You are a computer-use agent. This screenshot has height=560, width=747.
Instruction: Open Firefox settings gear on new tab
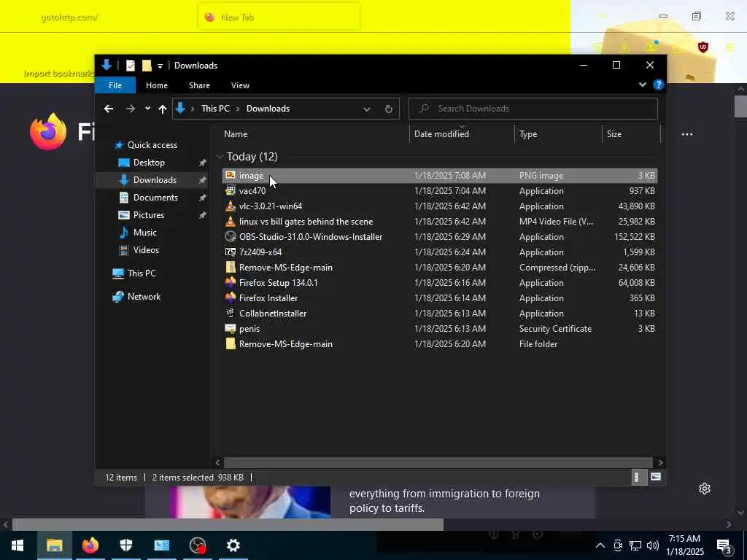pos(705,489)
